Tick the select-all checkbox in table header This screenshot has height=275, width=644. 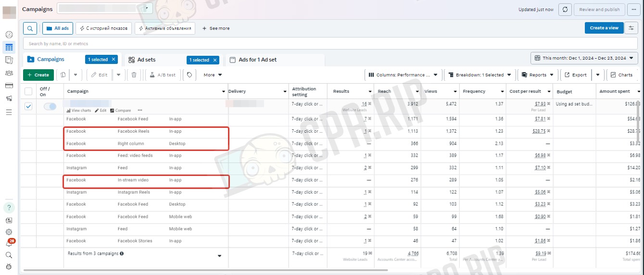click(x=28, y=91)
